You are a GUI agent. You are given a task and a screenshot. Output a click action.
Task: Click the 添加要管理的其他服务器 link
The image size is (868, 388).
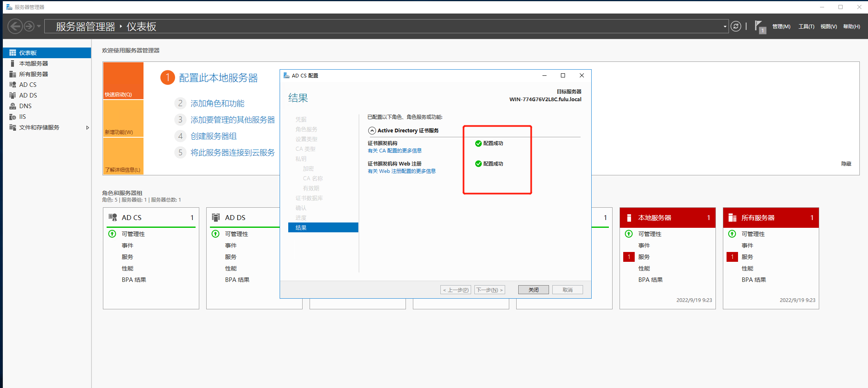pyautogui.click(x=232, y=120)
